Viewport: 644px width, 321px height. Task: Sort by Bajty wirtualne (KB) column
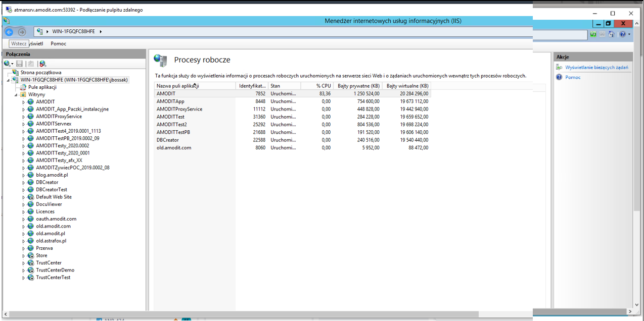coord(406,86)
